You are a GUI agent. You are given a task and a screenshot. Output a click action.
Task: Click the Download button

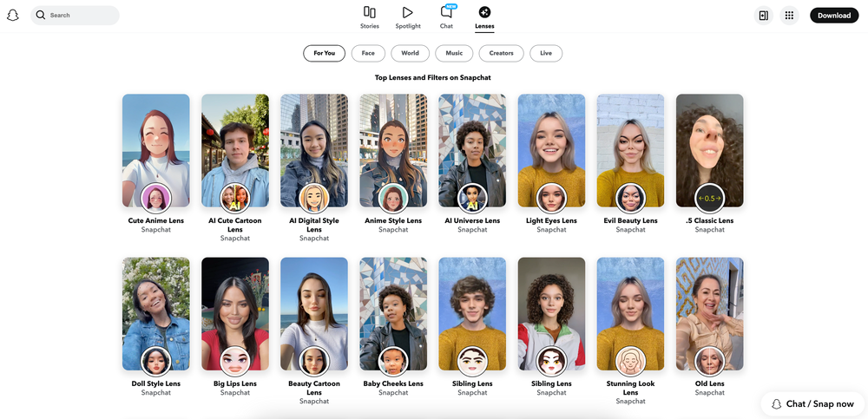(834, 16)
